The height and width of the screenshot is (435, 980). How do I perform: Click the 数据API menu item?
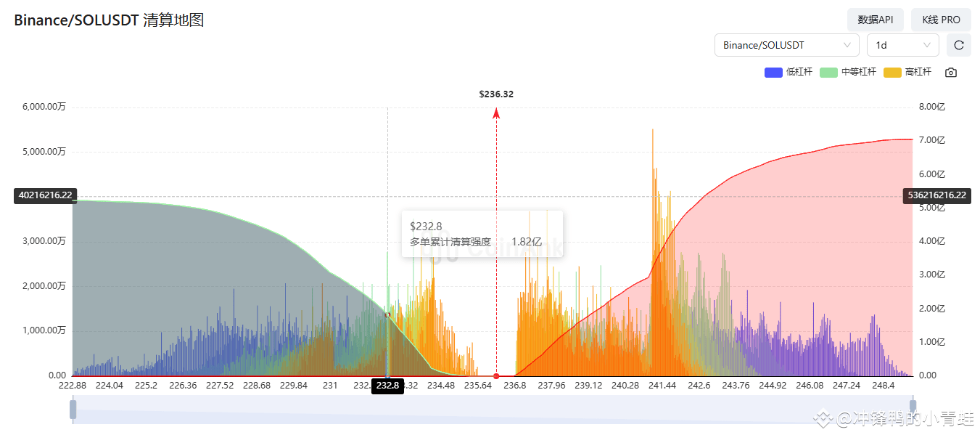tap(875, 20)
